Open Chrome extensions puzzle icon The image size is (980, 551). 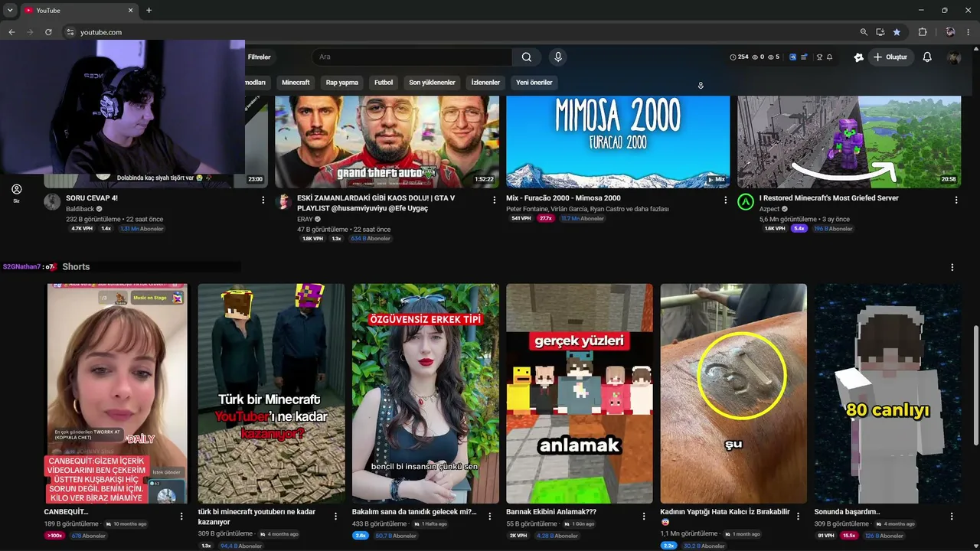pos(923,32)
